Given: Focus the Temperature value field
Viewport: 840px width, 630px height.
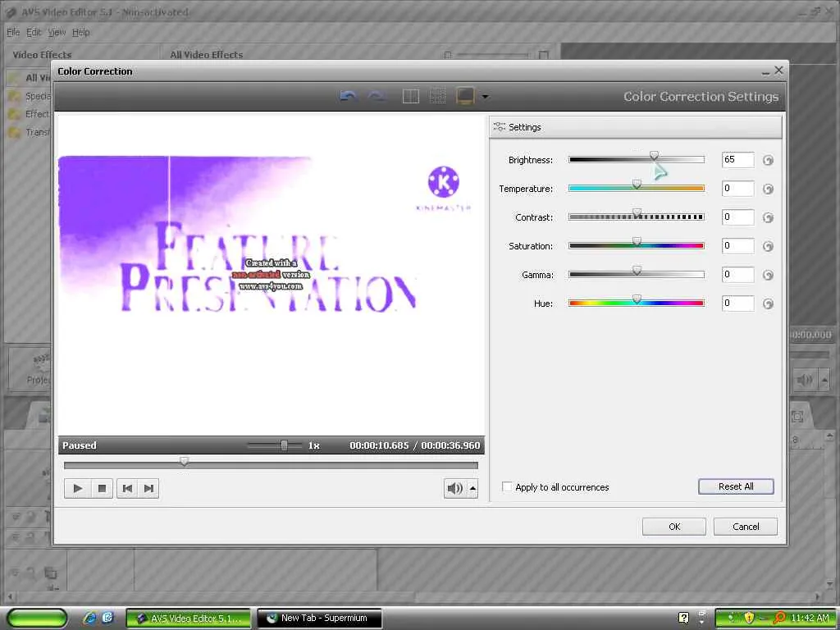Looking at the screenshot, I should point(737,188).
